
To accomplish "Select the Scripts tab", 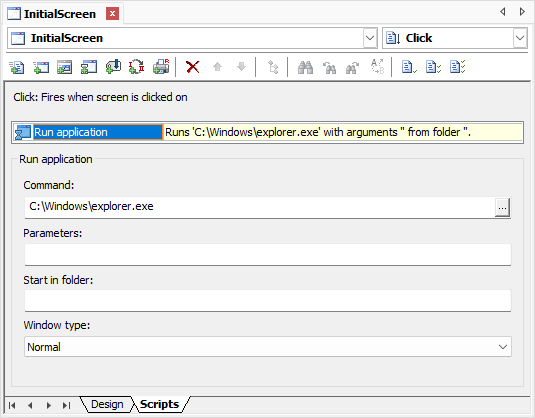I will (x=159, y=404).
